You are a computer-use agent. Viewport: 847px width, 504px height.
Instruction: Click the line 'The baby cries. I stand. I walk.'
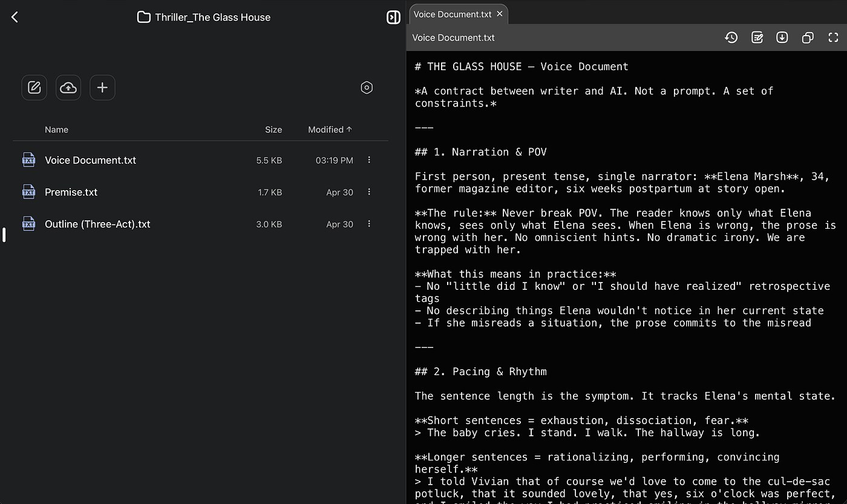(x=587, y=433)
